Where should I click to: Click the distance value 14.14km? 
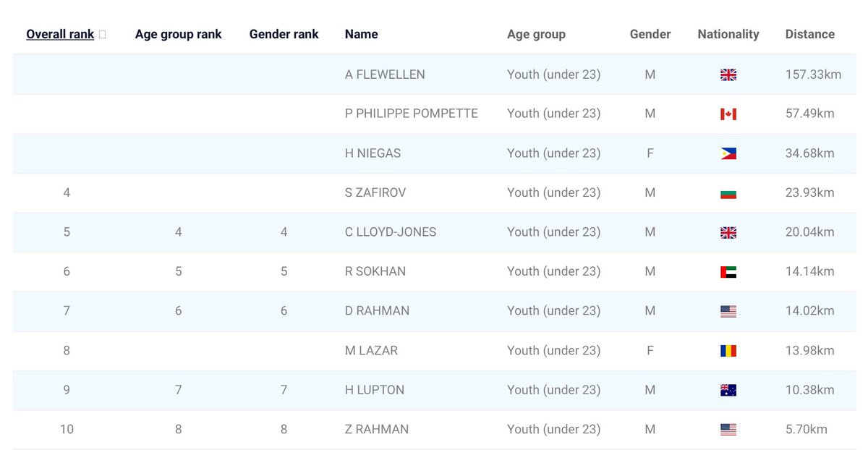click(x=810, y=271)
